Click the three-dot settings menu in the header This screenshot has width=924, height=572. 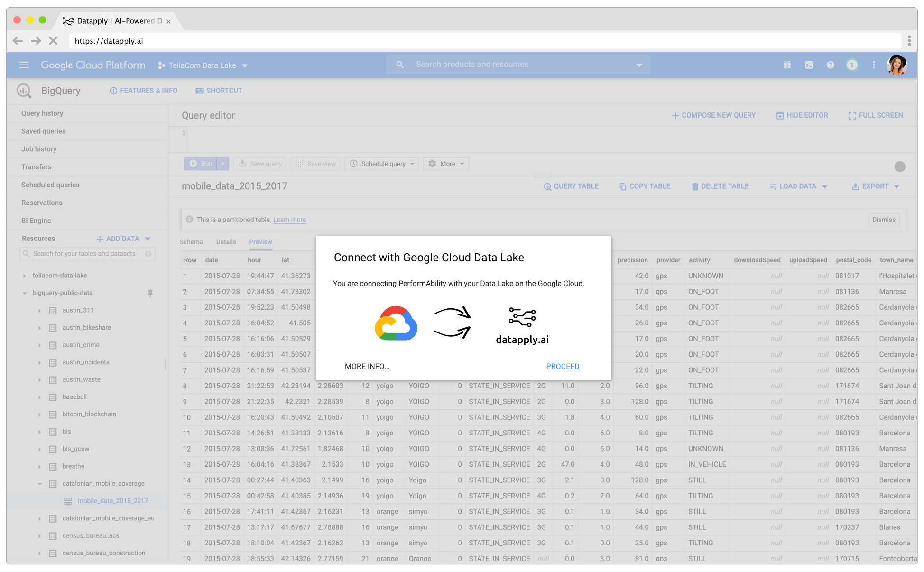[874, 65]
